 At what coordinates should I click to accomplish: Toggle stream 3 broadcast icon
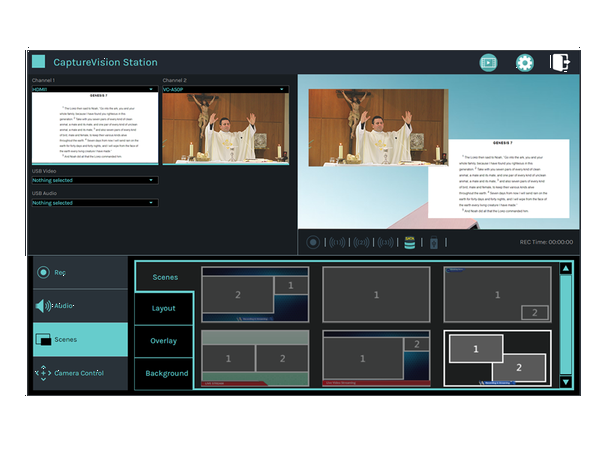tap(384, 242)
